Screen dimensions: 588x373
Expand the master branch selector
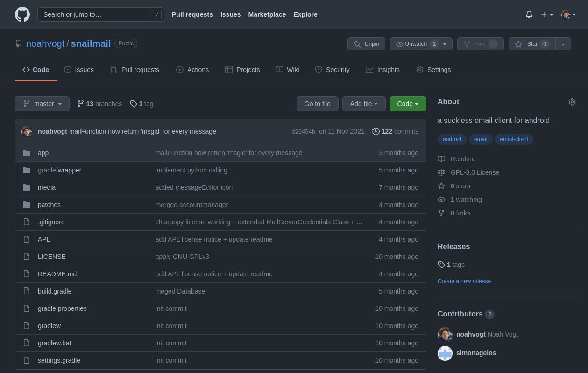coord(42,104)
